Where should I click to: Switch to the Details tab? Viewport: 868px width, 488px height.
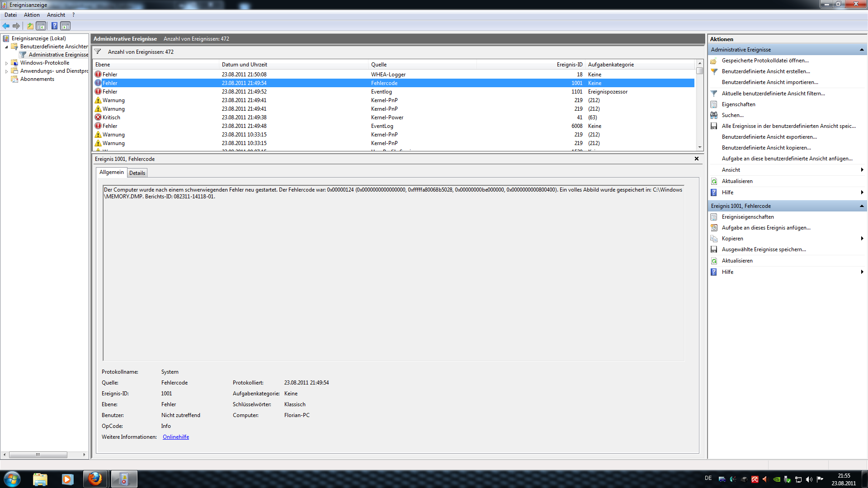point(137,173)
